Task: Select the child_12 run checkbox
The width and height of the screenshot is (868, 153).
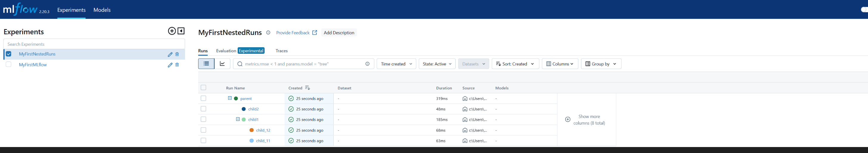Action: 204,130
